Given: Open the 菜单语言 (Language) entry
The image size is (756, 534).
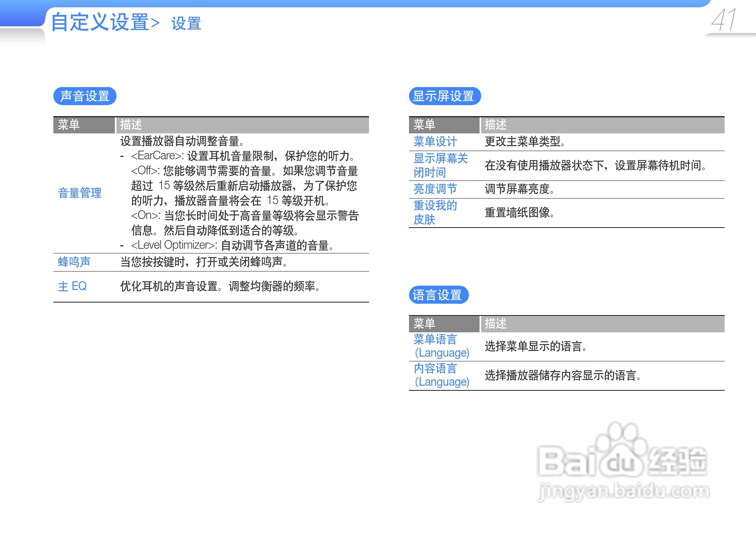Looking at the screenshot, I should coord(441,346).
